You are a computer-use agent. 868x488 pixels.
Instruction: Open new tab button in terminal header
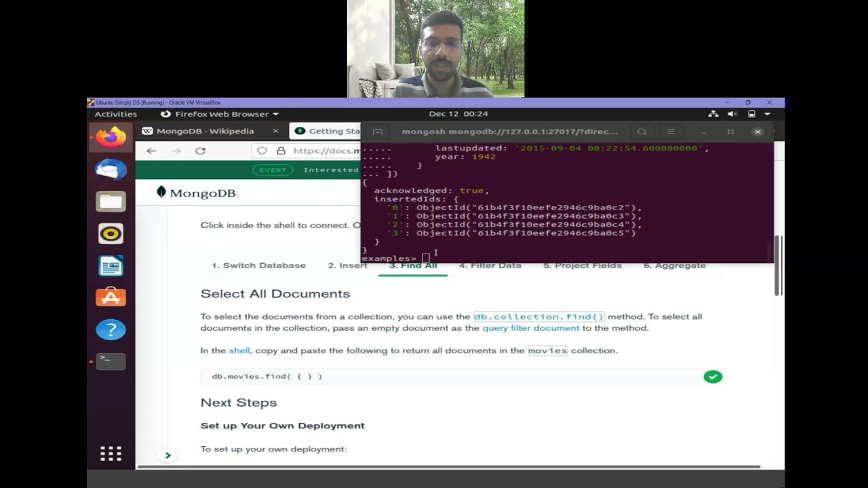(x=378, y=131)
